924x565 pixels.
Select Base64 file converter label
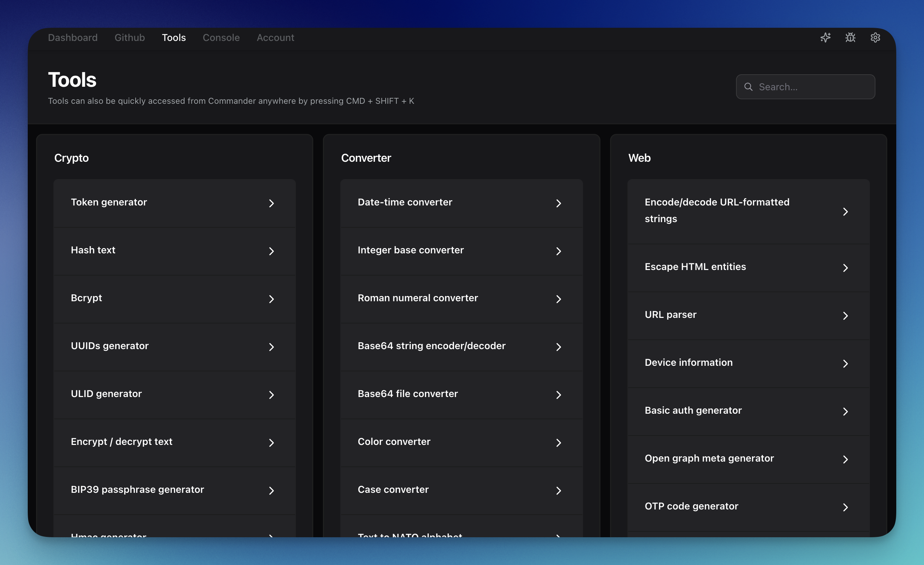(x=408, y=394)
